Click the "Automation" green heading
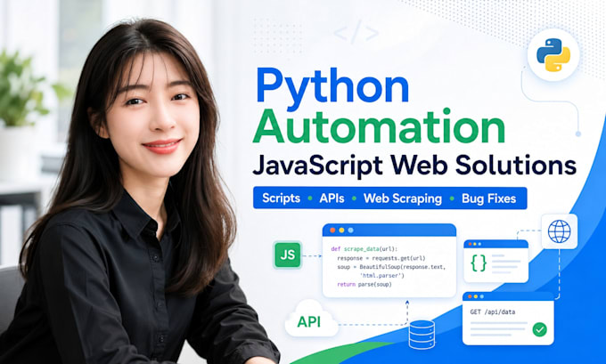The height and width of the screenshot is (364, 606). click(x=379, y=126)
